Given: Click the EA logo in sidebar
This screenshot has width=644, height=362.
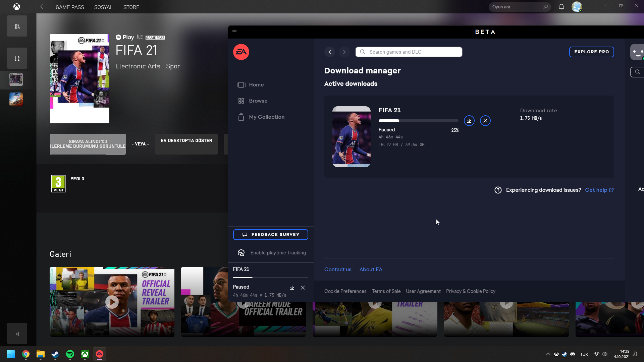Looking at the screenshot, I should pyautogui.click(x=241, y=52).
